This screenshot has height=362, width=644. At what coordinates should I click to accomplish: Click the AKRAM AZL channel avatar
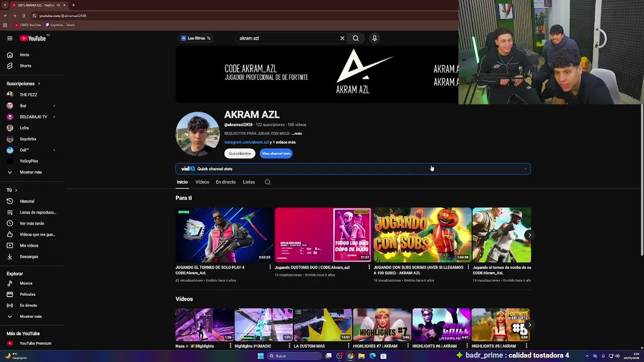tap(198, 134)
